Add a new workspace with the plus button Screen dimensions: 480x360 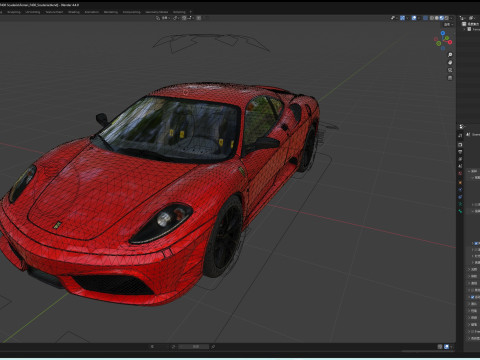(191, 12)
